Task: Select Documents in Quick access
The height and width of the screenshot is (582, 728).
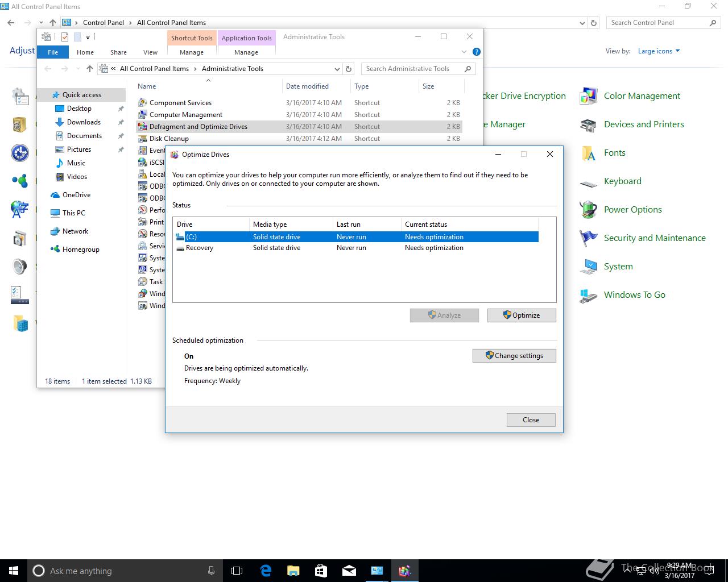Action: pyautogui.click(x=84, y=136)
